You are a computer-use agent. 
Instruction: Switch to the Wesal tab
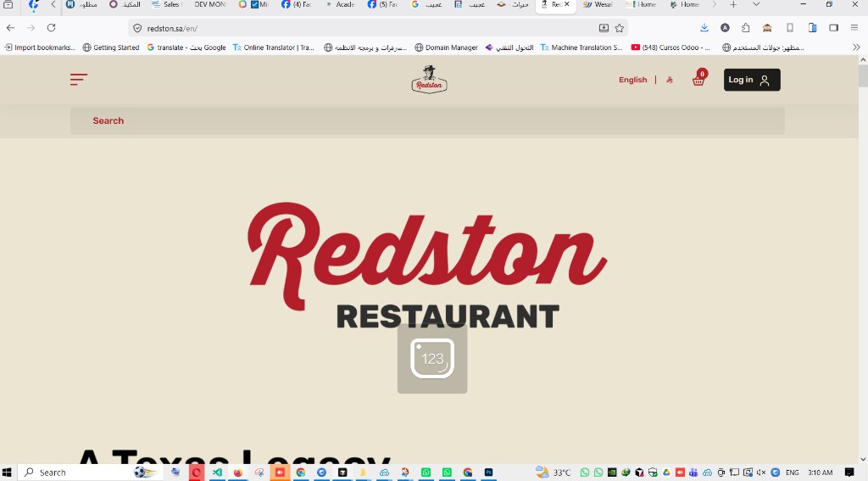[x=598, y=4]
